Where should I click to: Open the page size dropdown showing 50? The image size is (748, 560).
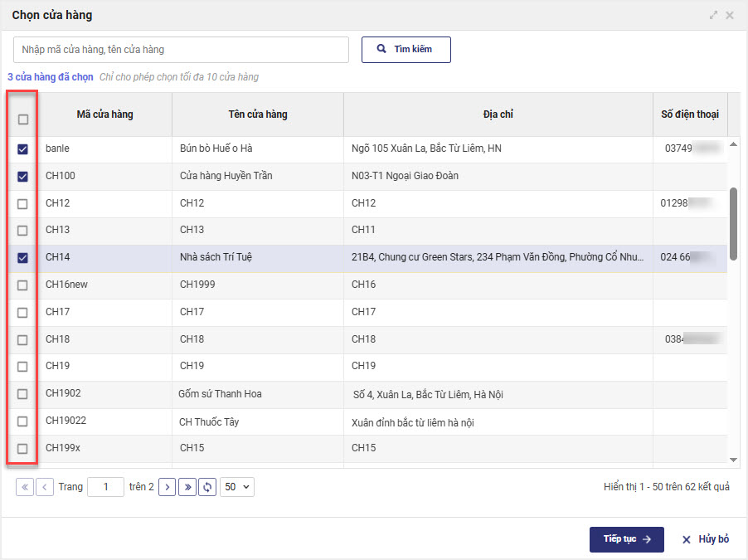pos(236,487)
